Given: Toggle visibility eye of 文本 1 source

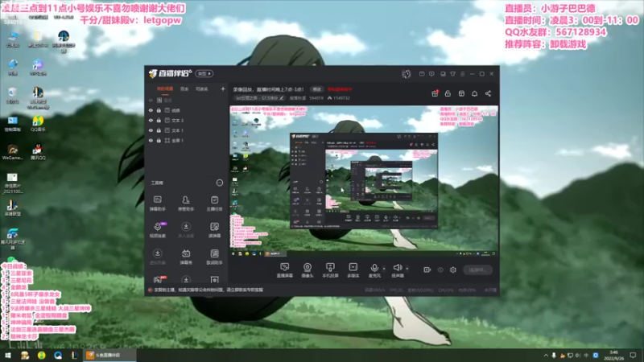Looking at the screenshot, I should click(151, 130).
